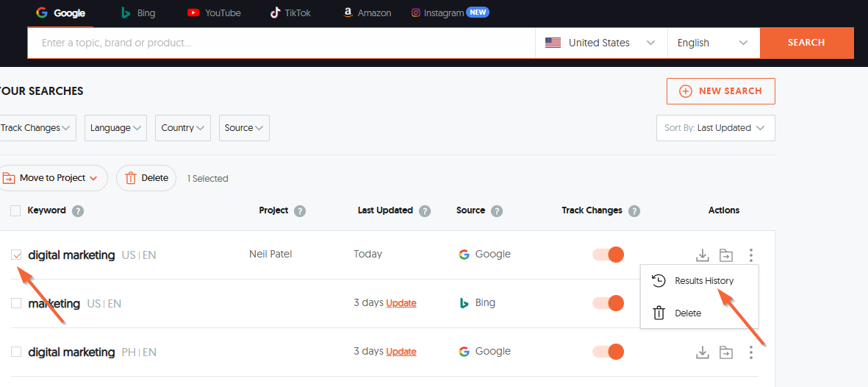Toggle off Track Changes for digital marketing PH
The height and width of the screenshot is (387, 868).
[608, 352]
